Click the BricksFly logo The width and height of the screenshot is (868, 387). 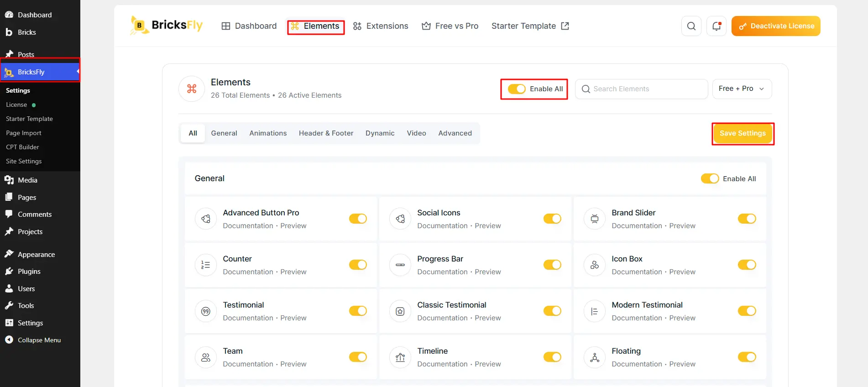pyautogui.click(x=166, y=26)
